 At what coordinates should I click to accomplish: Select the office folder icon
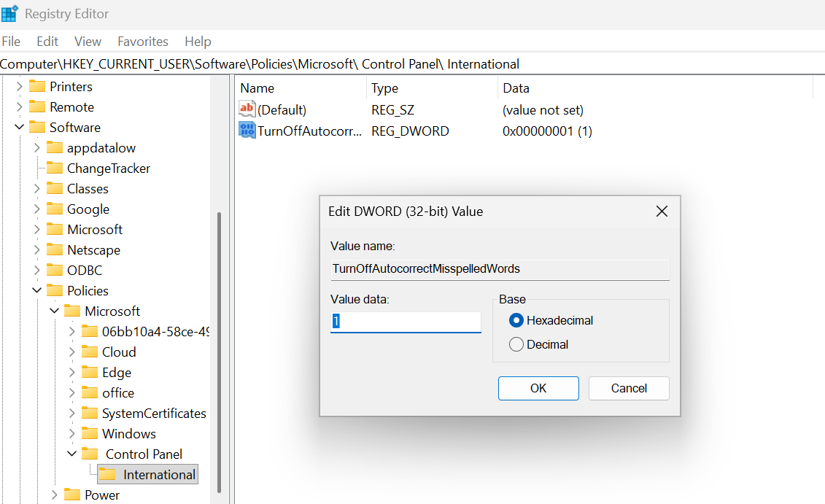[x=90, y=392]
